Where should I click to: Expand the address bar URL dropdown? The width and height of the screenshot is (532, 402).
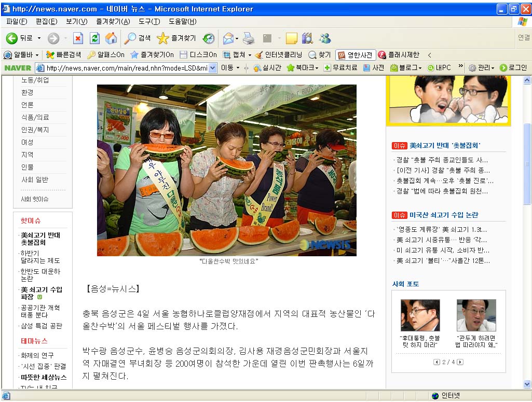(212, 68)
